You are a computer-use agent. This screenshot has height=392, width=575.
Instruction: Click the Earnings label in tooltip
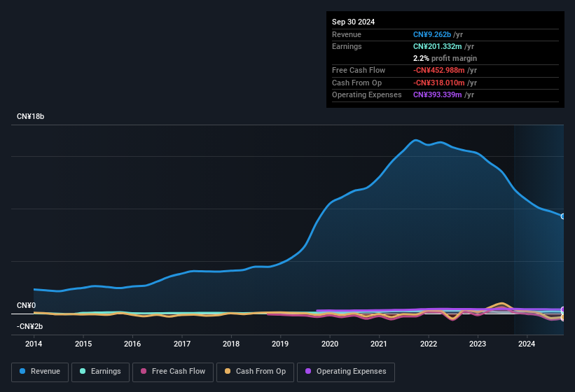coord(347,46)
